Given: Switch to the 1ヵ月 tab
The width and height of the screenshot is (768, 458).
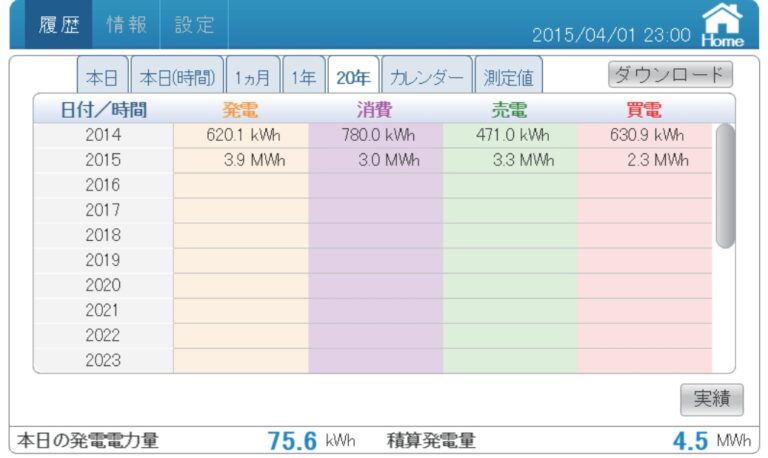Looking at the screenshot, I should coord(253,77).
